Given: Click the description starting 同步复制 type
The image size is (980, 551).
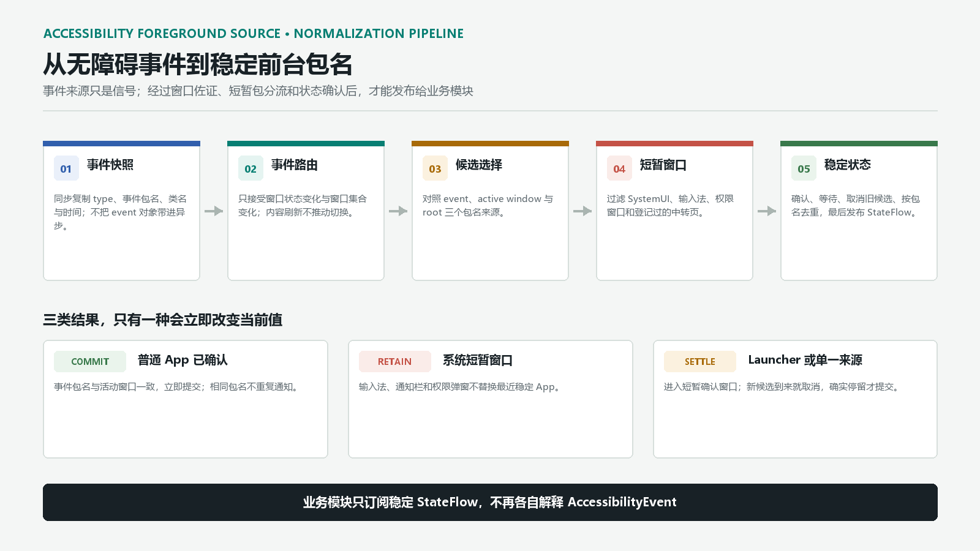Looking at the screenshot, I should pyautogui.click(x=121, y=212).
